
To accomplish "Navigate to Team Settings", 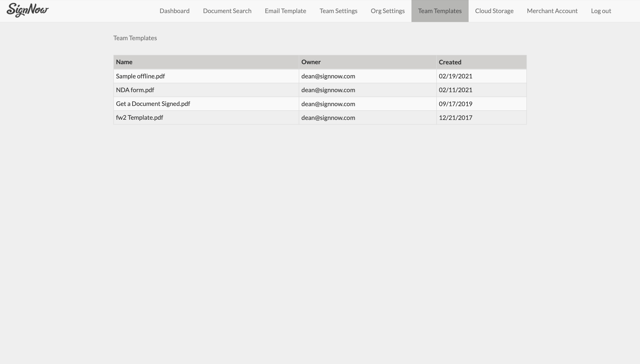I will [x=338, y=11].
